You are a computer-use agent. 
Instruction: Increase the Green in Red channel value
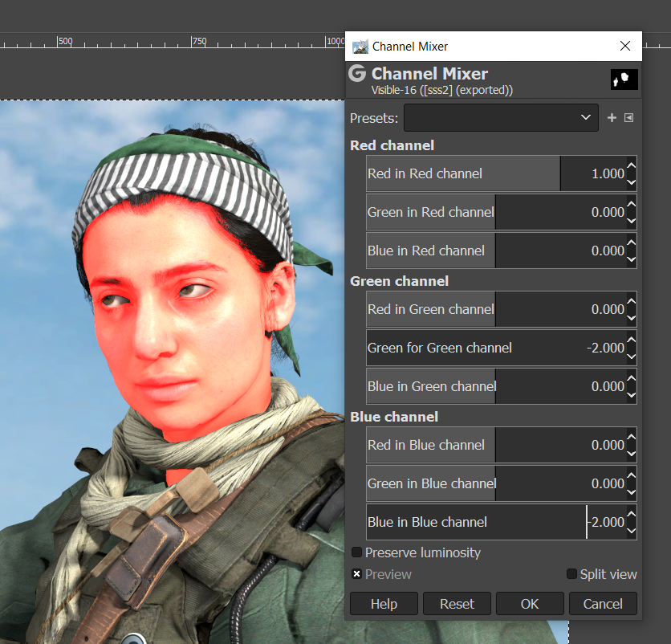coord(632,203)
